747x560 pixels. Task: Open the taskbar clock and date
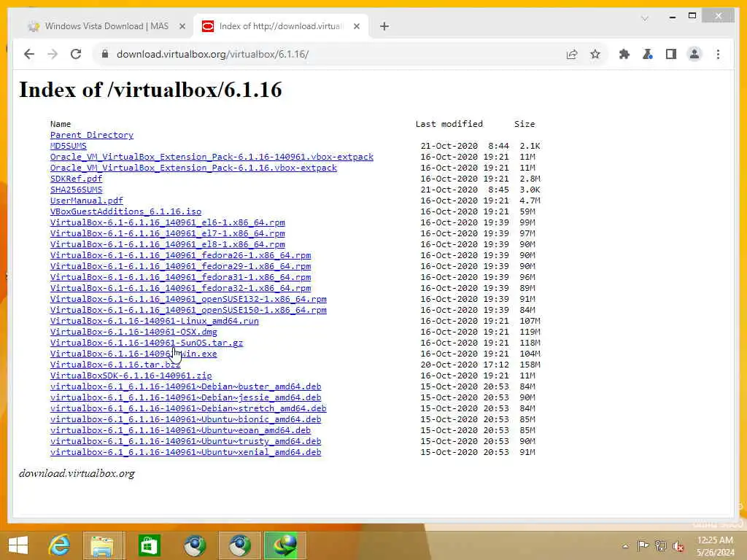point(715,546)
